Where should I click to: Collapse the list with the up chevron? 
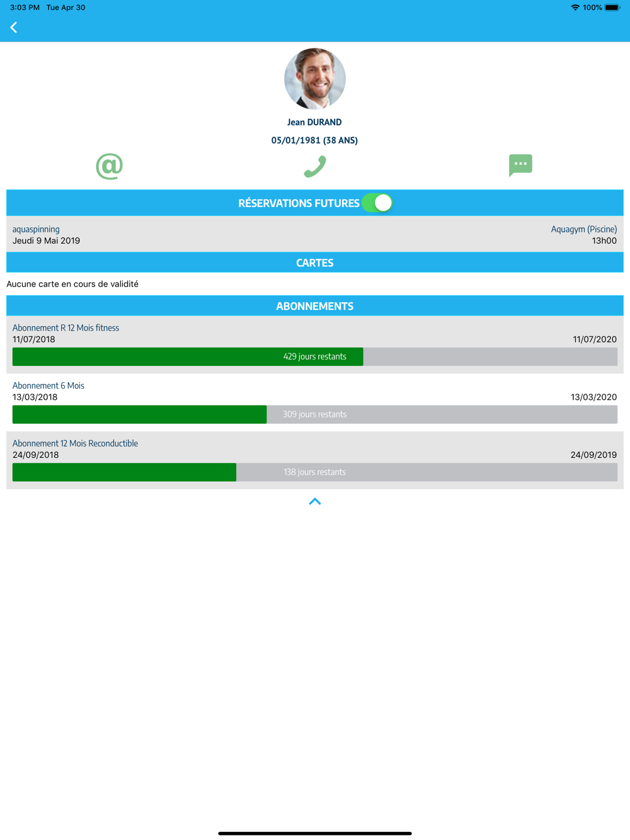(315, 501)
